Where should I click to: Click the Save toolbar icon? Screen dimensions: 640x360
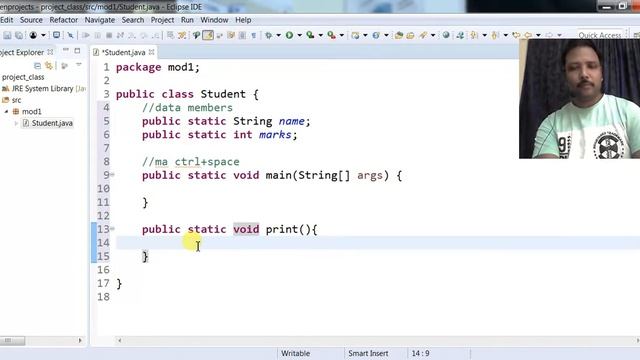7,36
